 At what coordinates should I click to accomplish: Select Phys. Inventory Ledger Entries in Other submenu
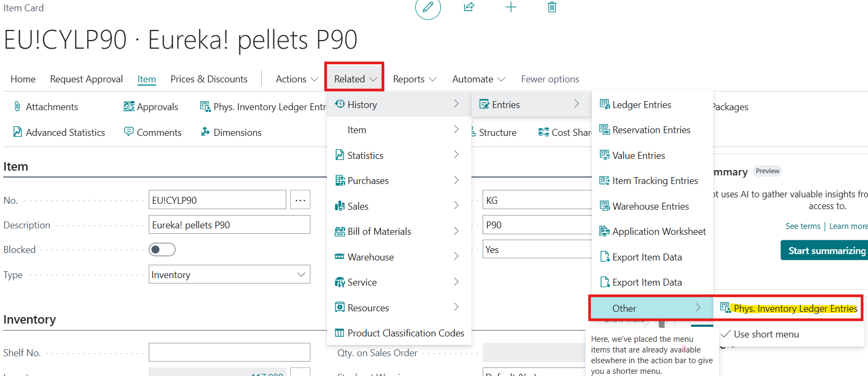point(788,308)
